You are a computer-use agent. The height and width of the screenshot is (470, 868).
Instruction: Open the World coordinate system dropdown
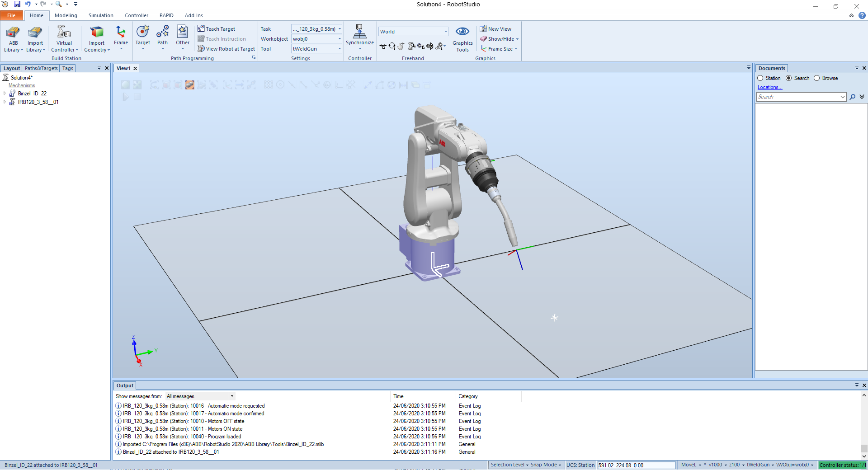pyautogui.click(x=445, y=32)
